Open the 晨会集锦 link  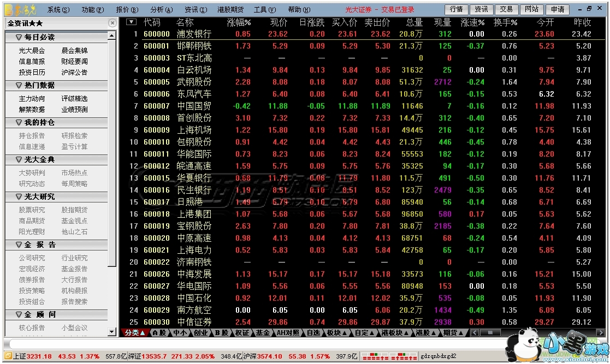tap(74, 51)
